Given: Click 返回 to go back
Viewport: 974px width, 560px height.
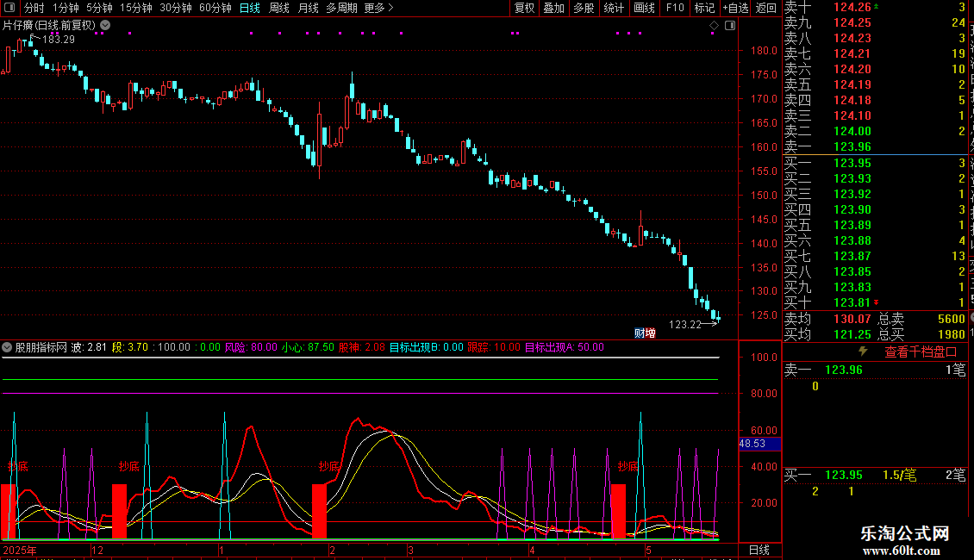Looking at the screenshot, I should (766, 8).
